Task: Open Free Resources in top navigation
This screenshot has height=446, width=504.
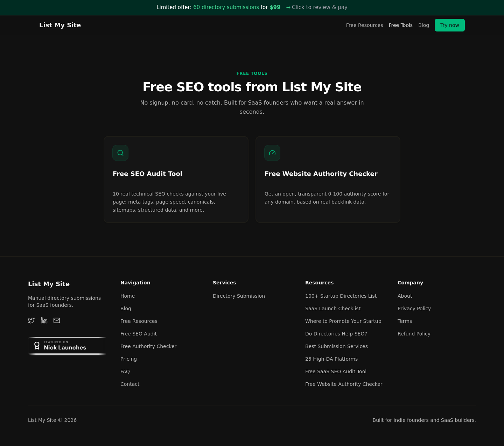Action: (x=364, y=25)
